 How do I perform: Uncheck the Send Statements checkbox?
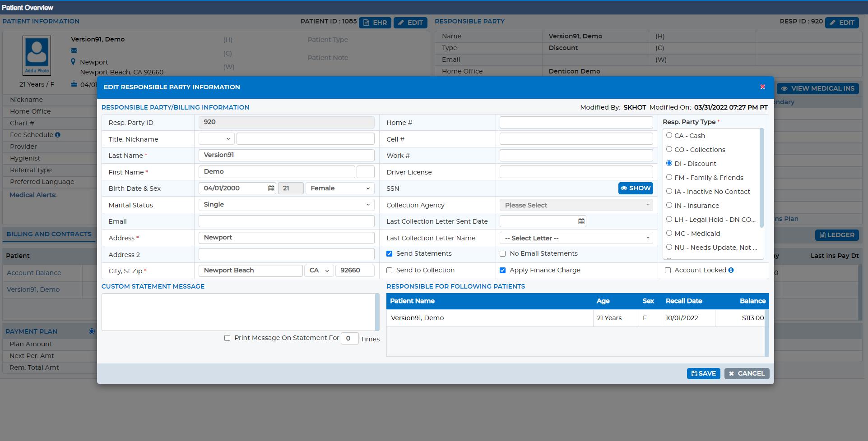[x=389, y=254]
